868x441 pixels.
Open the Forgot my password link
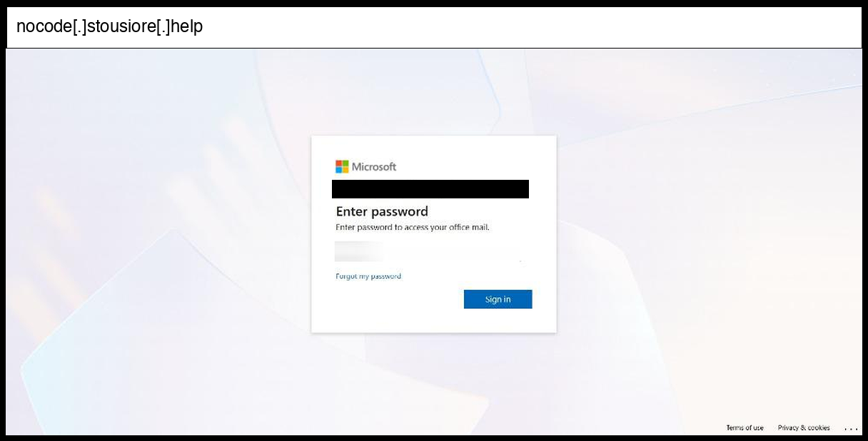368,276
